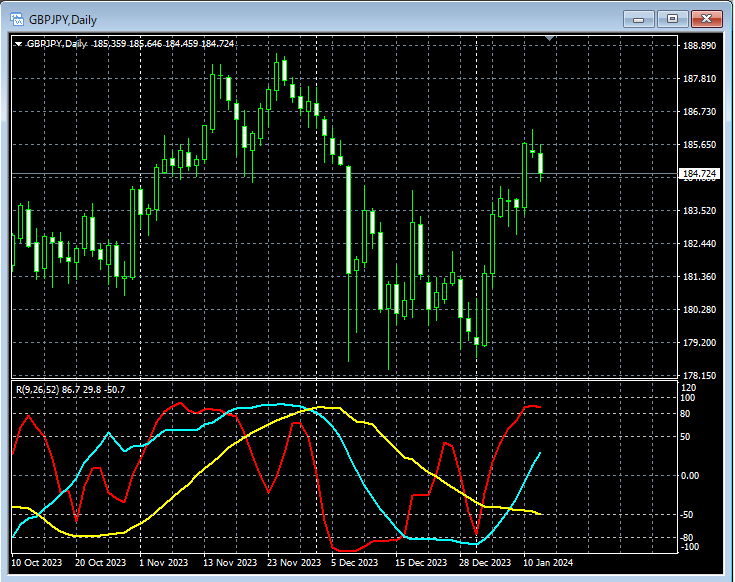Click the GBPJPY,Daily OHLC header text

pyautogui.click(x=130, y=44)
